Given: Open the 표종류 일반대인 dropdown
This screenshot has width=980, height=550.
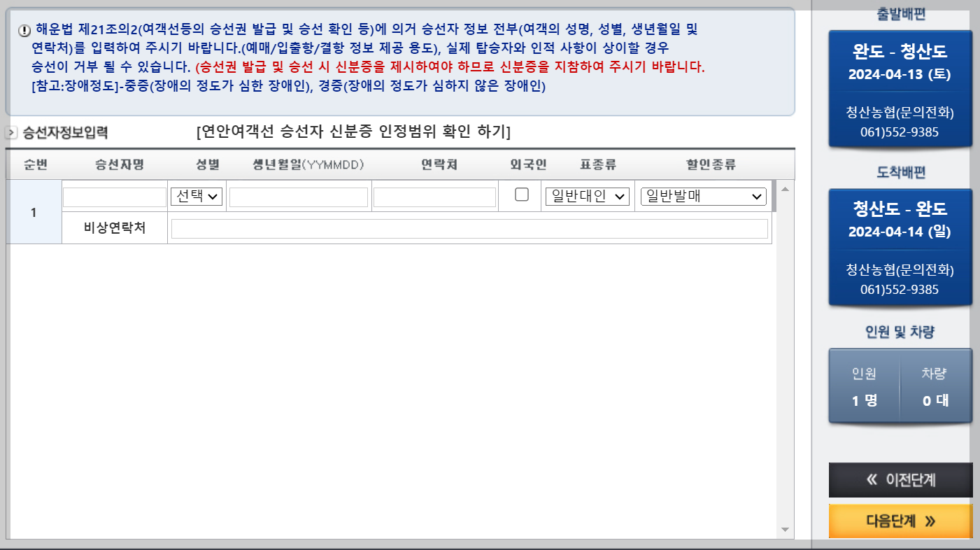Looking at the screenshot, I should [588, 197].
